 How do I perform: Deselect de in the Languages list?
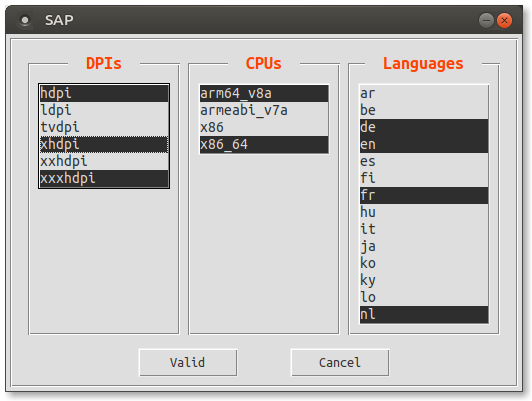pyautogui.click(x=424, y=127)
